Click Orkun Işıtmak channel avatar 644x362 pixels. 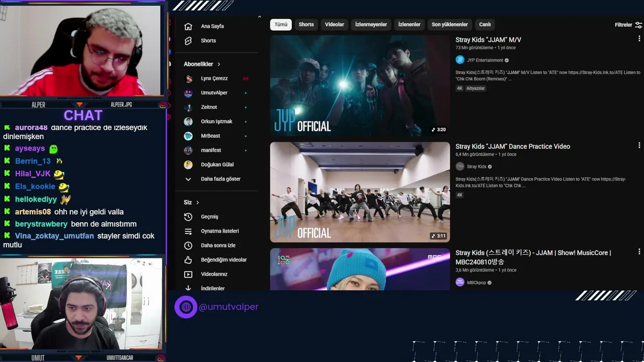click(x=188, y=122)
